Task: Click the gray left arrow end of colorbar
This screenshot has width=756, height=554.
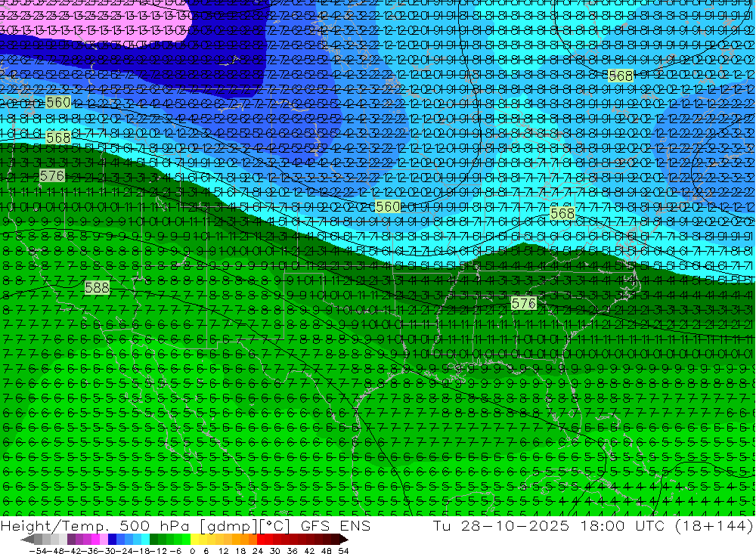Action: pos(27,540)
